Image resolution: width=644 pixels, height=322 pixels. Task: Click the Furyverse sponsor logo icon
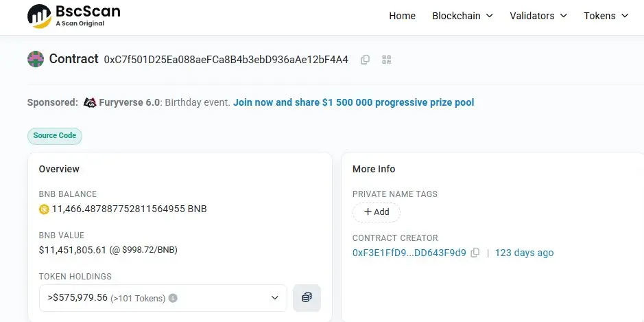[90, 102]
